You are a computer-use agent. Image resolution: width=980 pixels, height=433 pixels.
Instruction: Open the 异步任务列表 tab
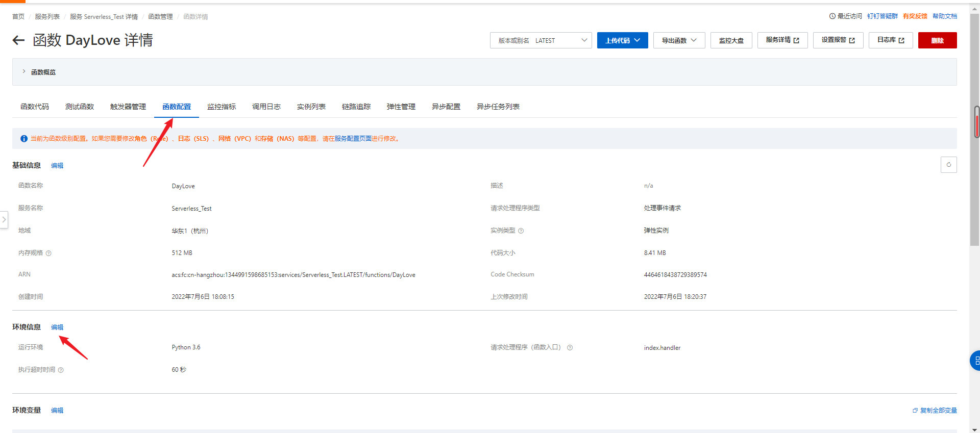coord(498,107)
